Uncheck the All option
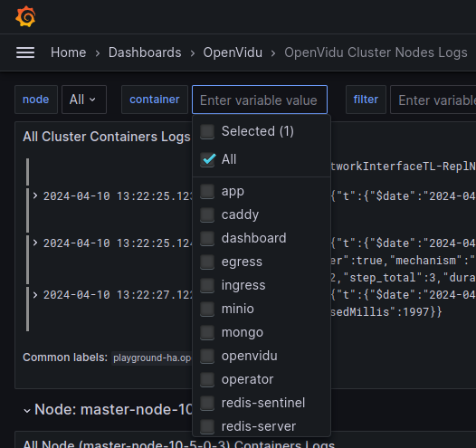The width and height of the screenshot is (476, 448). tap(207, 159)
